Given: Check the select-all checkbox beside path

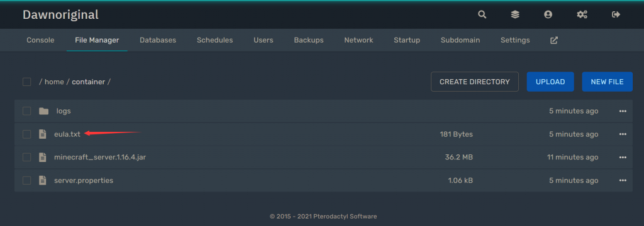Looking at the screenshot, I should coord(26,82).
